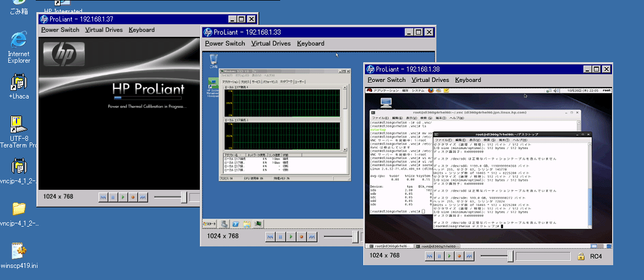This screenshot has height=280, width=644.
Task: Click skip-to-start button in 192.168.1.33 window
Action: tap(270, 237)
